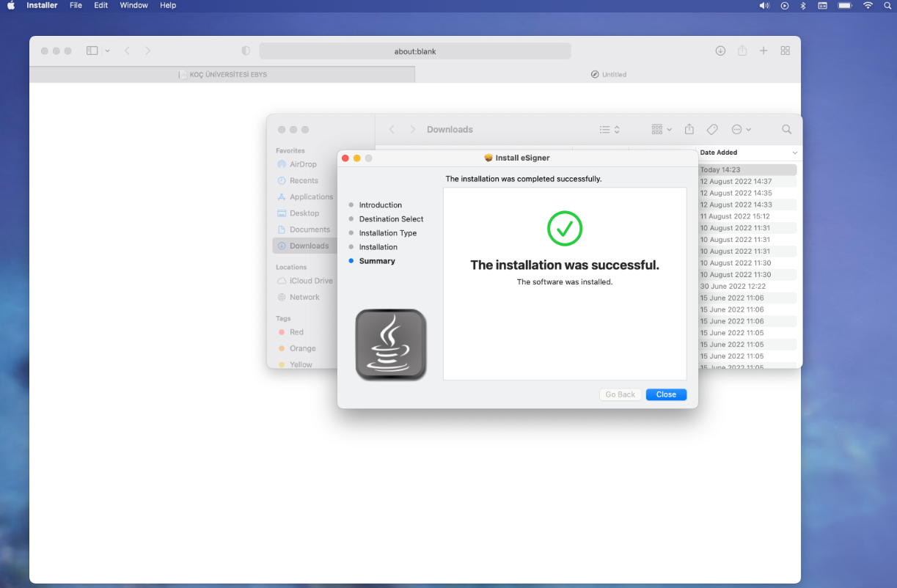Show Safari tab overview with the grid icon
This screenshot has height=588, width=897.
pos(785,51)
